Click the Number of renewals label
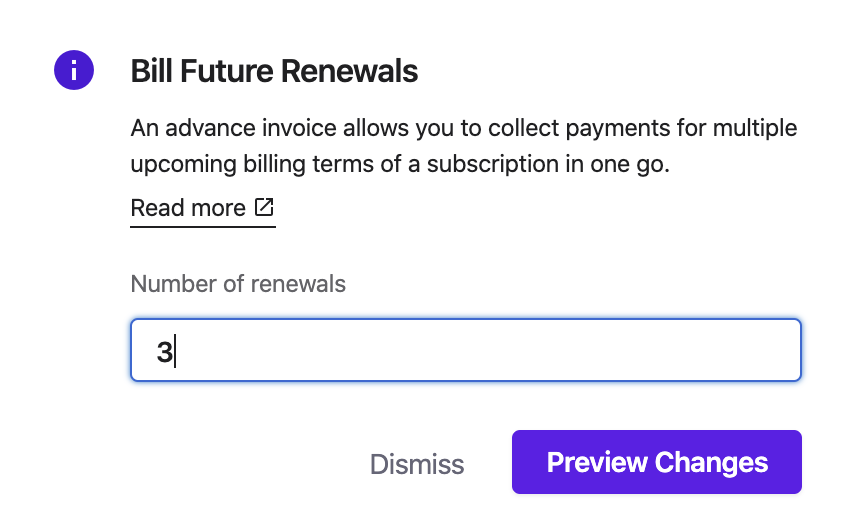The image size is (854, 522). [238, 283]
